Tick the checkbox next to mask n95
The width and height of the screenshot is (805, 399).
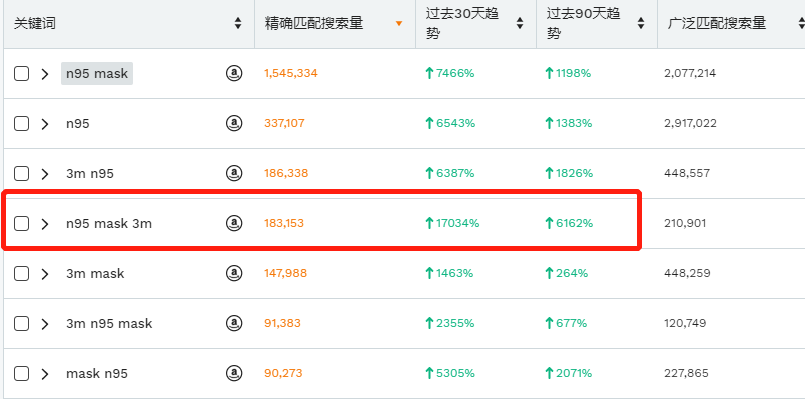tap(21, 373)
